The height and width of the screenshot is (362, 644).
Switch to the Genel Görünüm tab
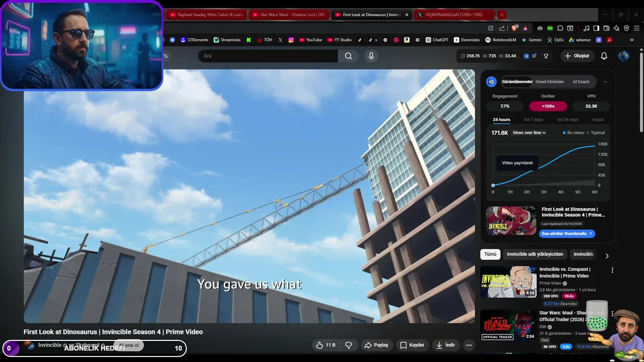point(549,81)
